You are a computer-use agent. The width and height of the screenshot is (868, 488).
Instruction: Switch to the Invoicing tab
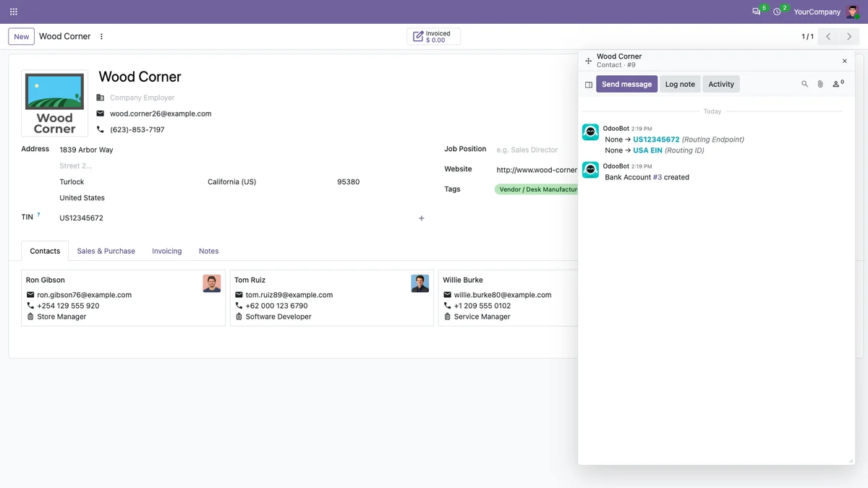pyautogui.click(x=167, y=251)
